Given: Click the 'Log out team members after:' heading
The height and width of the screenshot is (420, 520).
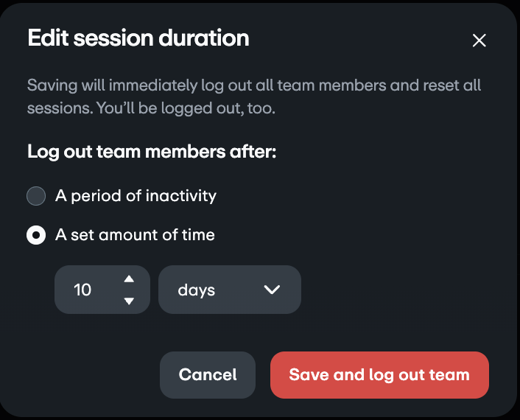Looking at the screenshot, I should 151,153.
